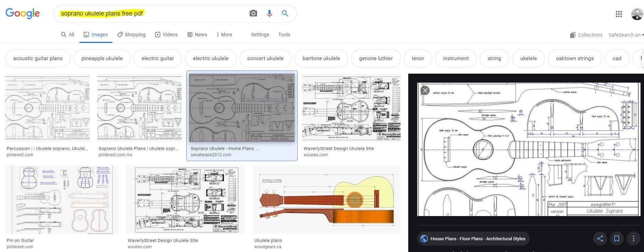The image size is (644, 252).
Task: Open the Google apps grid
Action: tap(619, 14)
